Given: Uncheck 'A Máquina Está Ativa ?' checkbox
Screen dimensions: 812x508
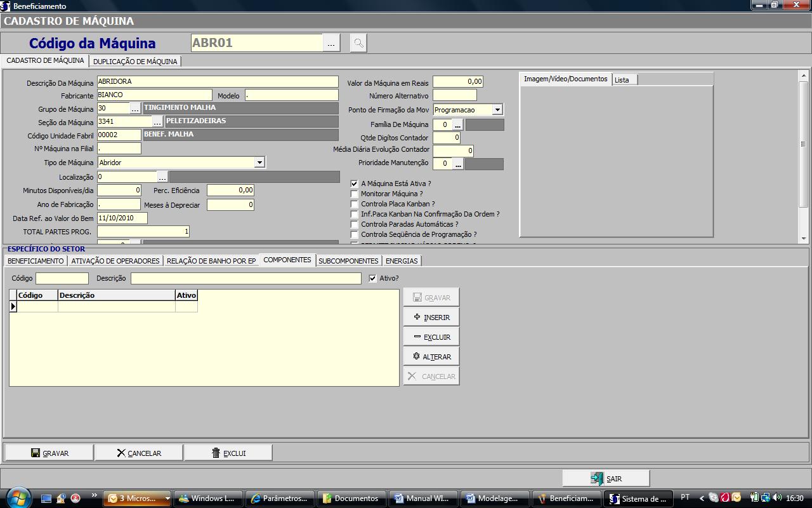Looking at the screenshot, I should click(x=355, y=184).
